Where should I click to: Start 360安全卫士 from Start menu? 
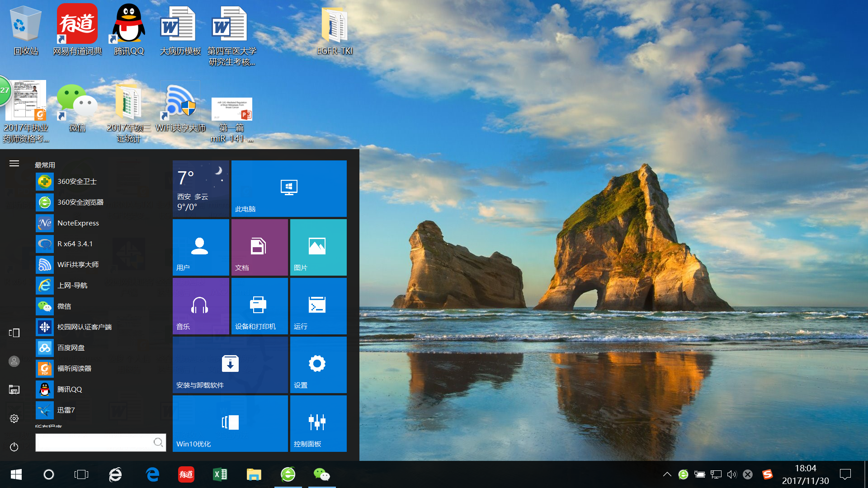pos(76,181)
